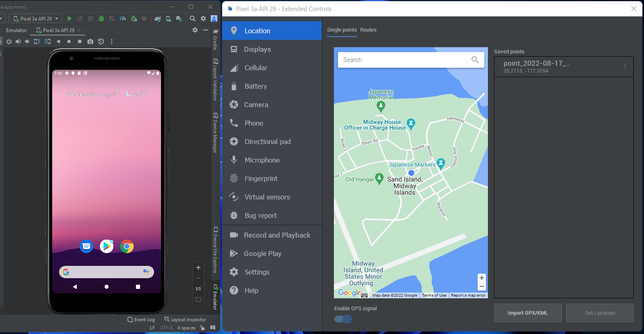
Task: Lower emulator volume with the volume down icon
Action: 27,41
